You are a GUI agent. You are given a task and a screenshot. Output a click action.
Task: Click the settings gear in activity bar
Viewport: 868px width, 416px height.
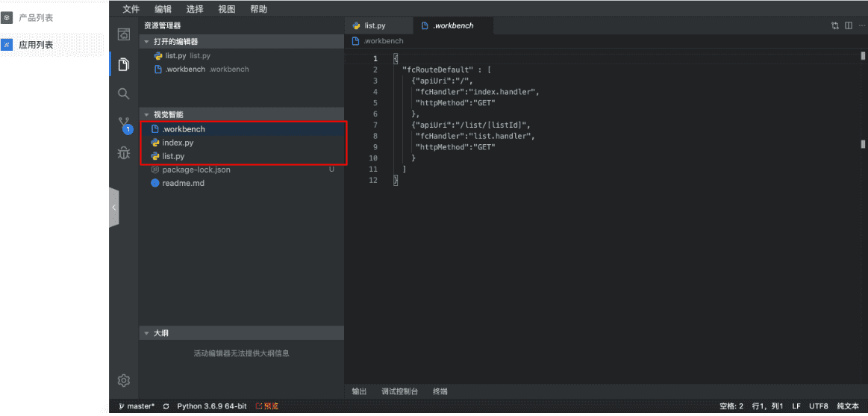[x=124, y=380]
